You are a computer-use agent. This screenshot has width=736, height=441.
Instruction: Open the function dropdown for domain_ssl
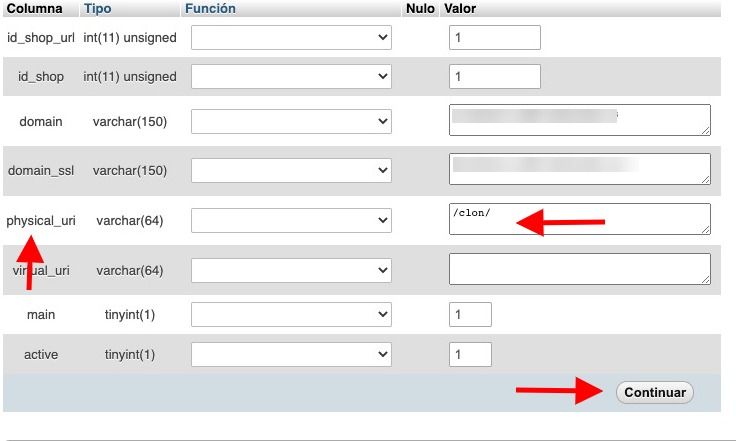click(291, 170)
